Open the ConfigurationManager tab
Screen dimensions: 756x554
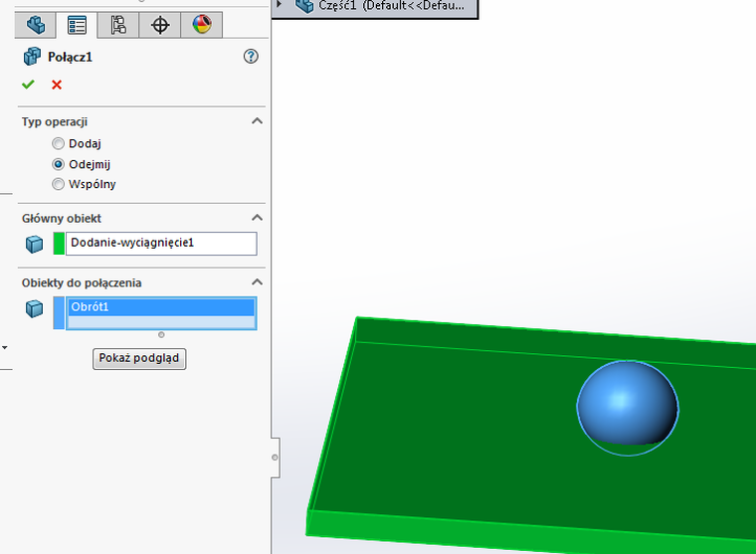(118, 25)
